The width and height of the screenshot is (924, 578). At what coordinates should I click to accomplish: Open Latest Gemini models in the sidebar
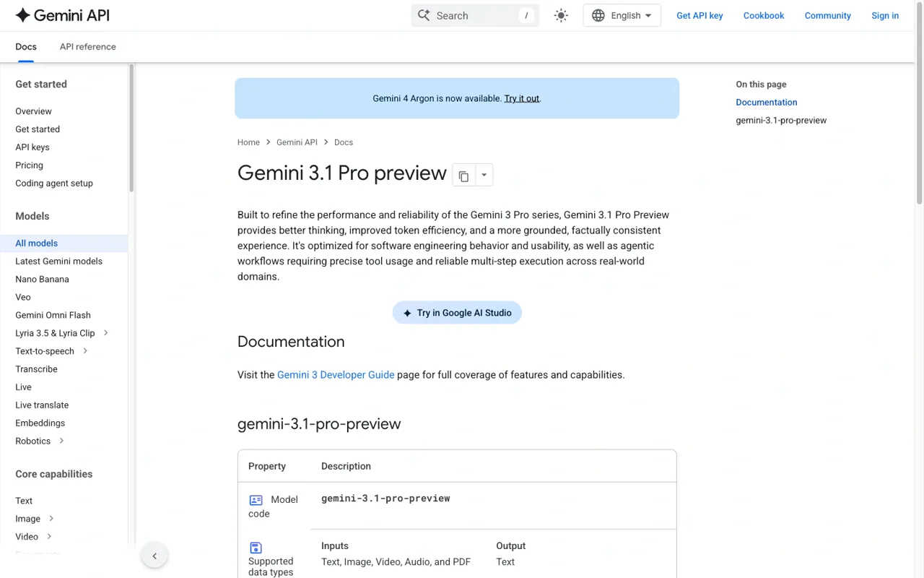click(x=58, y=262)
